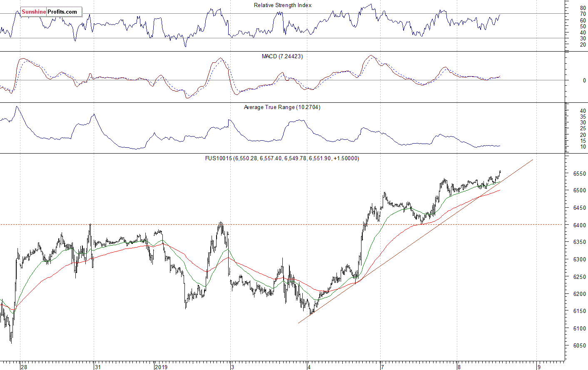The width and height of the screenshot is (588, 370).
Task: Click the 6500 price axis label
Action: 579,190
